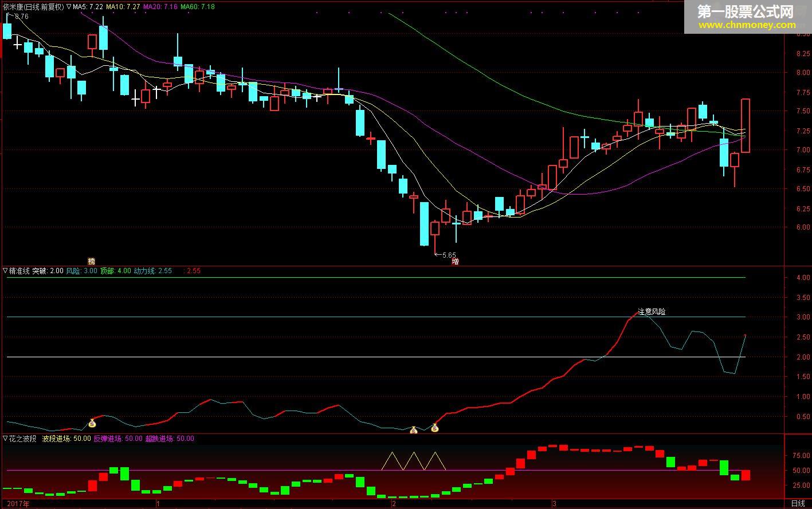
Task: Click the 突破: 2.00 value
Action: pyautogui.click(x=48, y=271)
